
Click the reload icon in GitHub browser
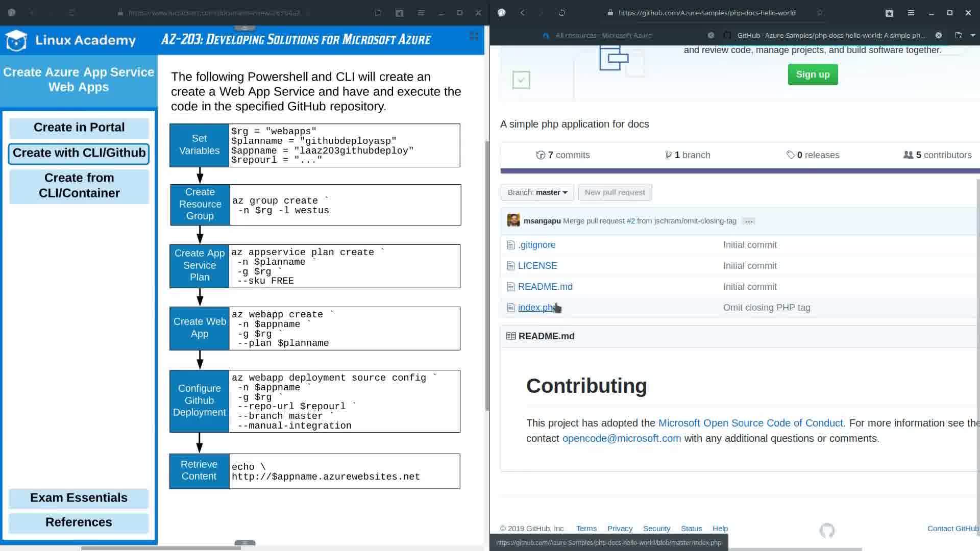562,13
